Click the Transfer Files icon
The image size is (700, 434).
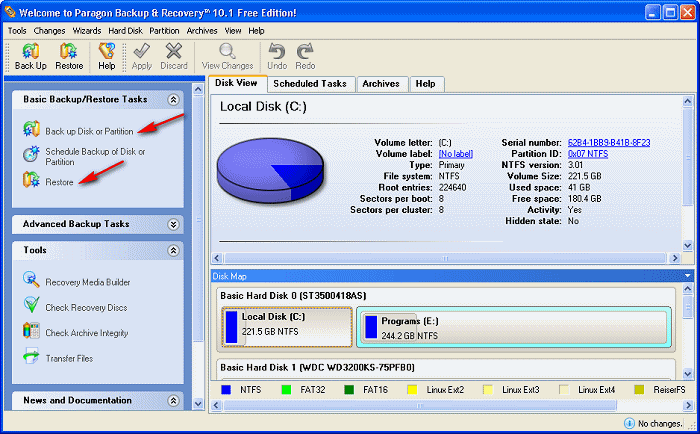tap(31, 356)
